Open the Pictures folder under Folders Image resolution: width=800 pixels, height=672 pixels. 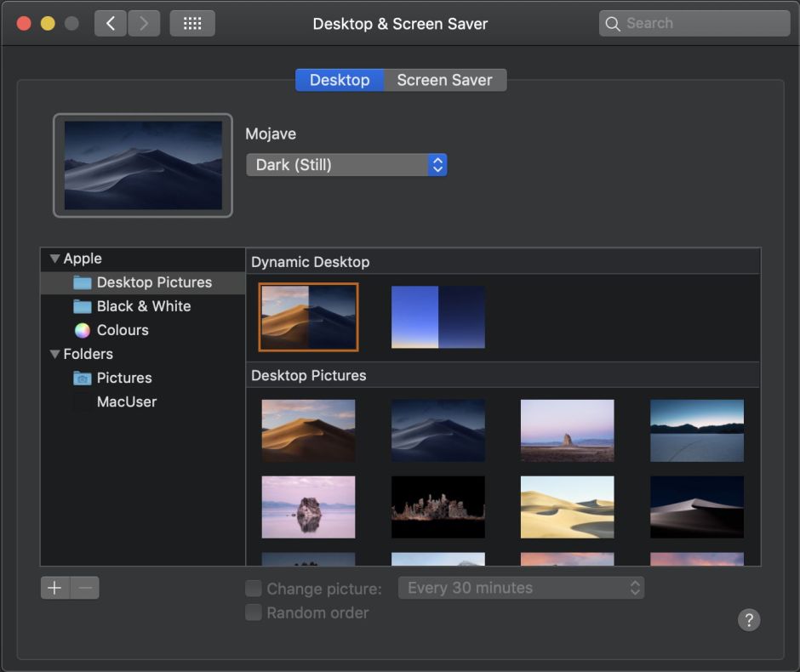(x=124, y=377)
